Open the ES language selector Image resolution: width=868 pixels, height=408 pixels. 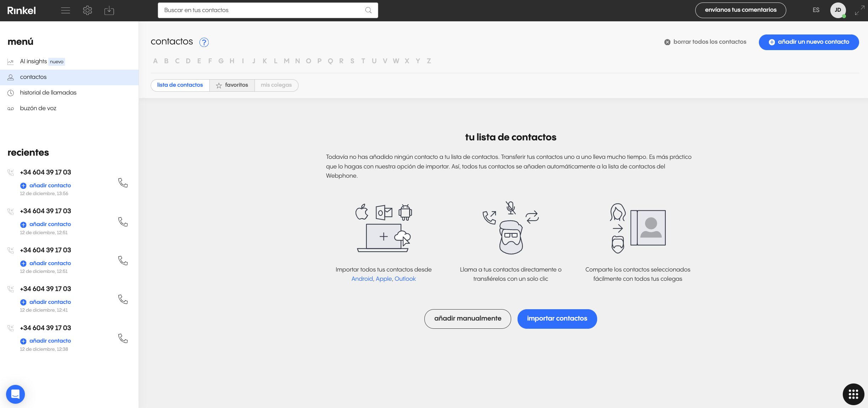pyautogui.click(x=816, y=10)
